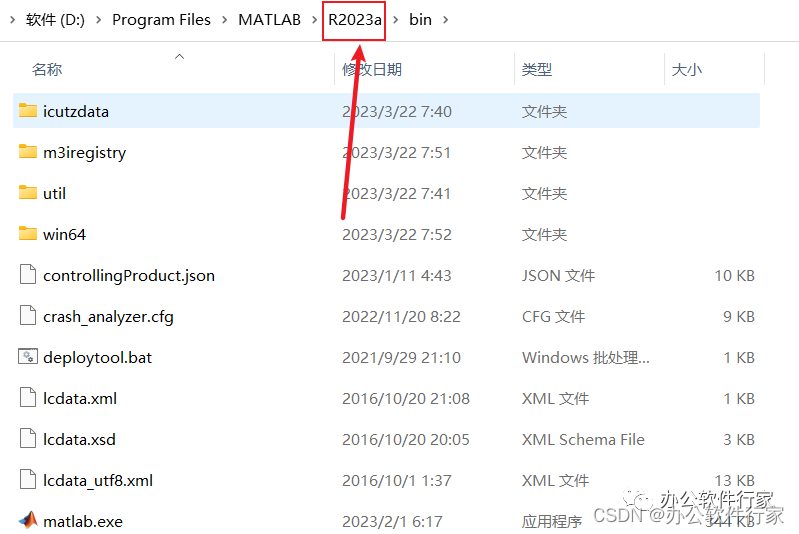The width and height of the screenshot is (799, 534).
Task: Click the XML Schema File type cell
Action: [583, 439]
